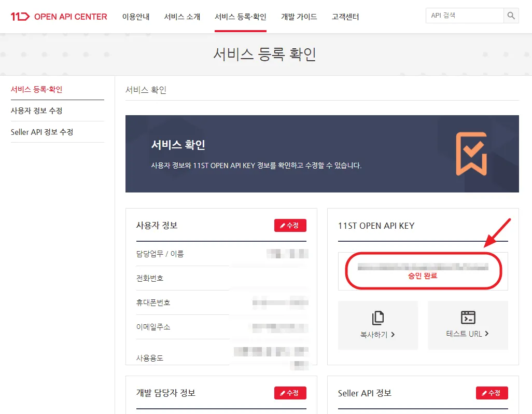532x414 pixels.
Task: Click the Seller API 정보 heading
Action: click(365, 393)
